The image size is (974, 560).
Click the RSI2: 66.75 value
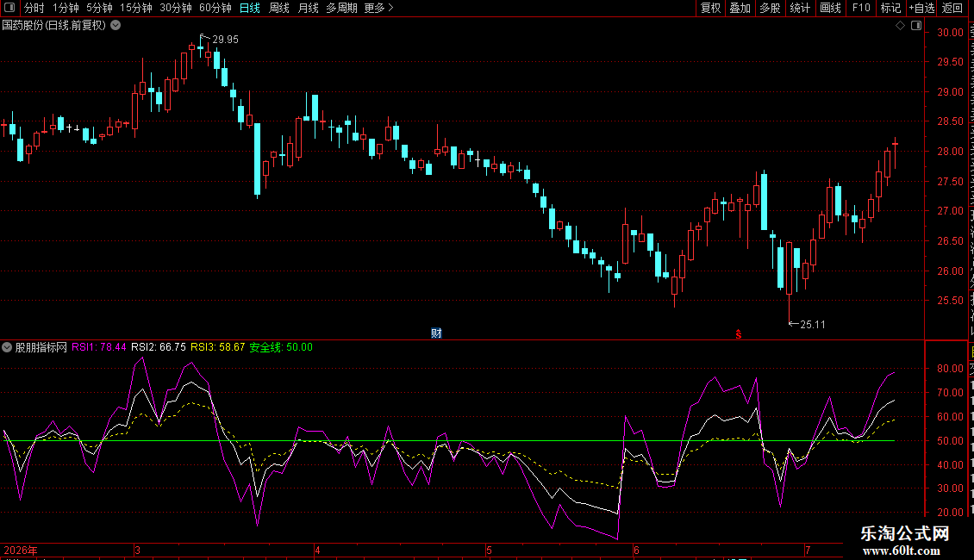pyautogui.click(x=159, y=347)
